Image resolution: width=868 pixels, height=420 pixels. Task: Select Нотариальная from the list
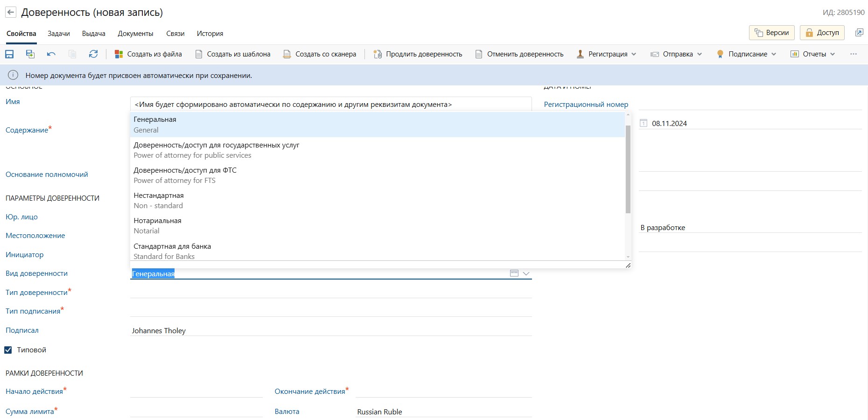157,225
